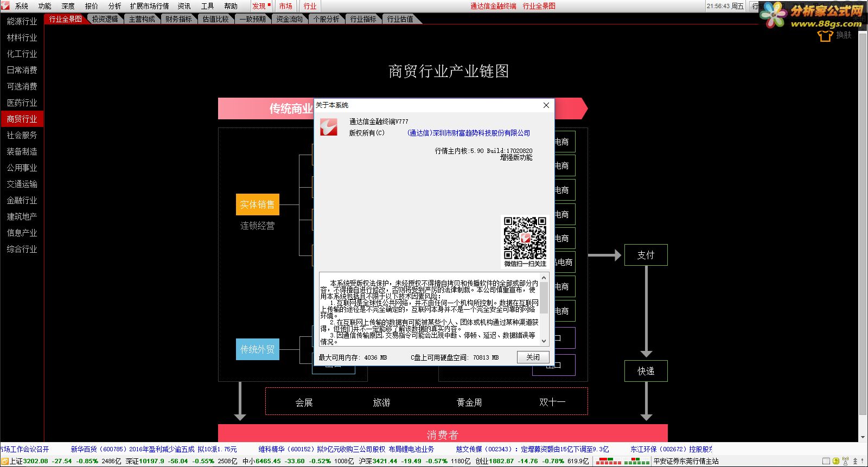Select 金融行业 in left sidebar
This screenshot has height=467, width=868.
22,200
